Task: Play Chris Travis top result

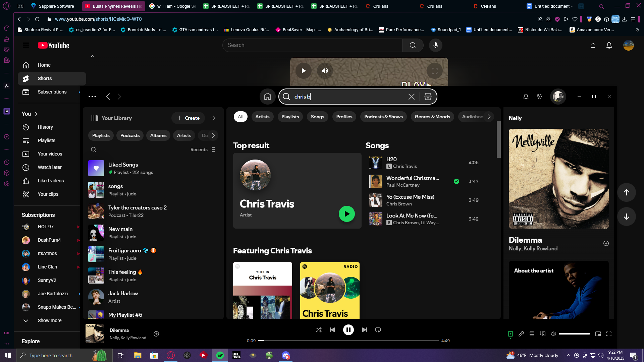Action: click(346, 214)
